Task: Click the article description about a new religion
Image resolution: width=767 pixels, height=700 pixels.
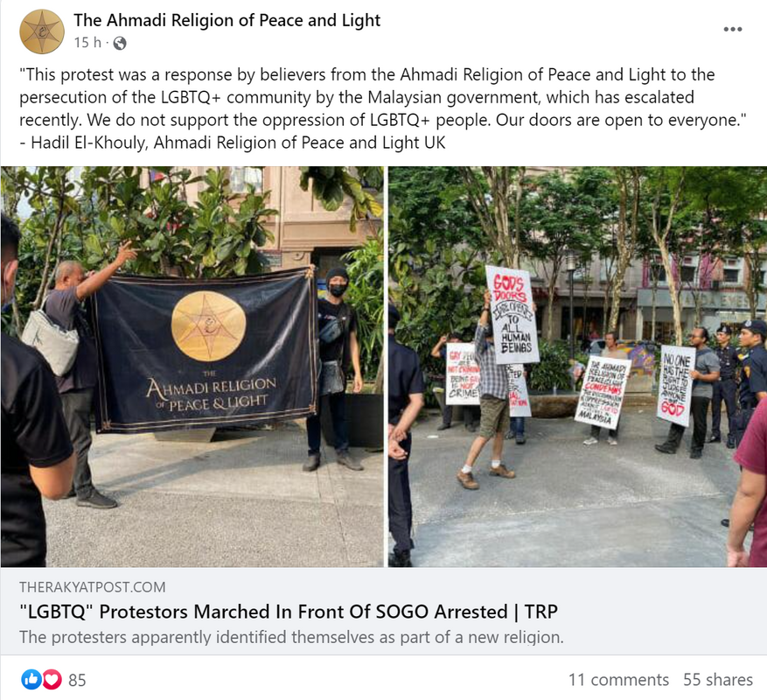Action: click(291, 637)
